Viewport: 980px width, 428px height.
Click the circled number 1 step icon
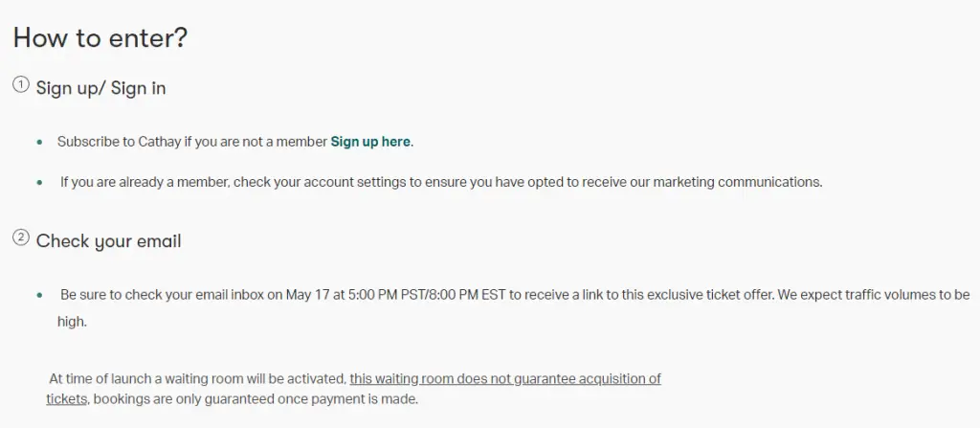pyautogui.click(x=20, y=85)
